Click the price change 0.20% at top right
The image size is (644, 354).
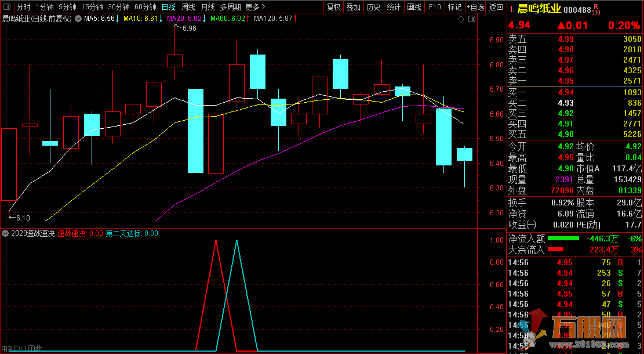click(x=624, y=25)
